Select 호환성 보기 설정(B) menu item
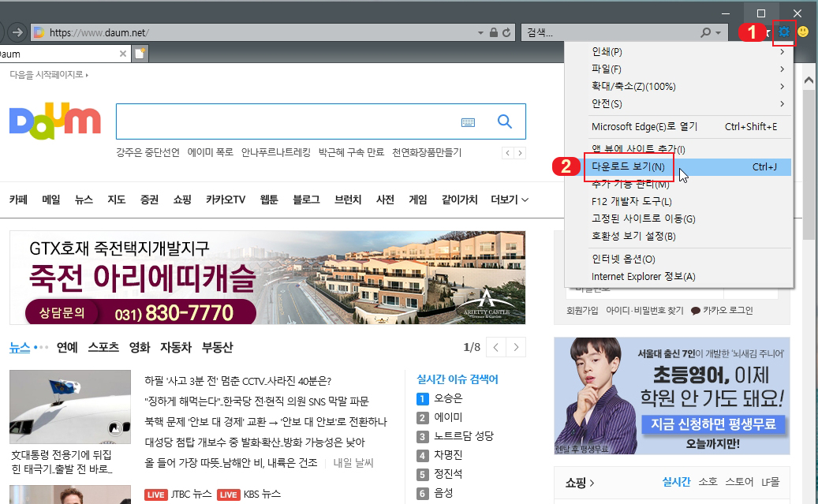 678,236
